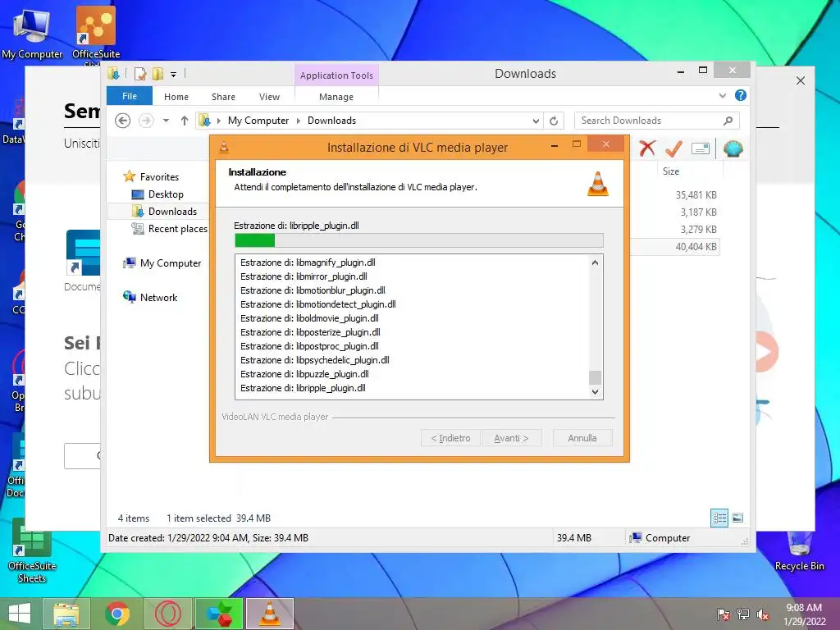Expand the ribbon with chevron arrow

(722, 96)
